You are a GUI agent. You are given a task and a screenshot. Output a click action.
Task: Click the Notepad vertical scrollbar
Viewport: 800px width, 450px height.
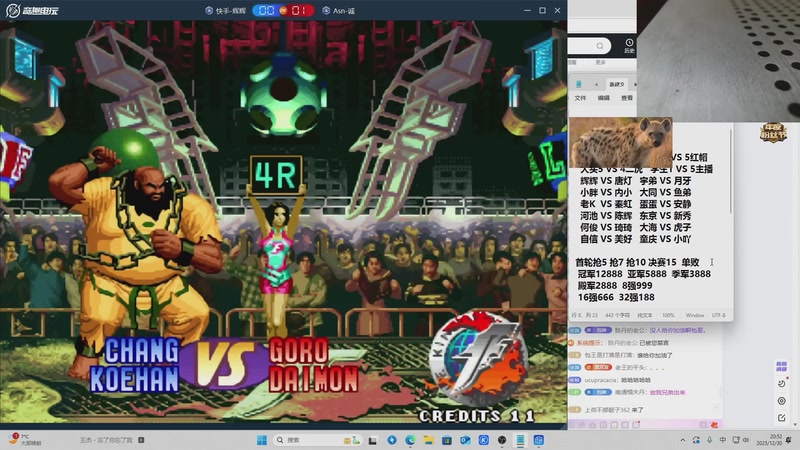(x=731, y=172)
